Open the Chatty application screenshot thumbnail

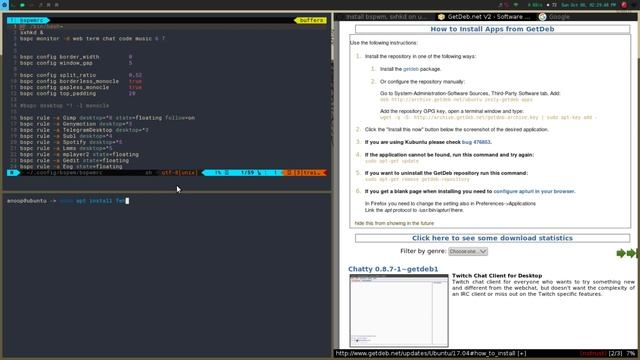pyautogui.click(x=399, y=311)
